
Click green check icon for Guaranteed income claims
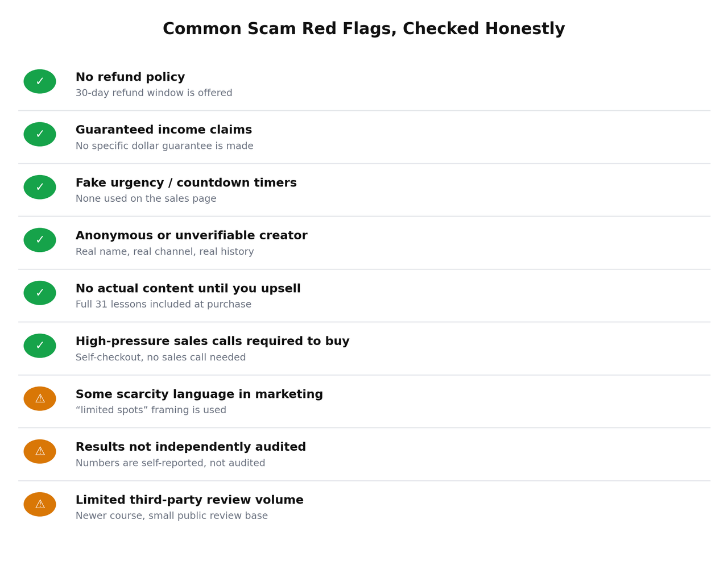40,134
